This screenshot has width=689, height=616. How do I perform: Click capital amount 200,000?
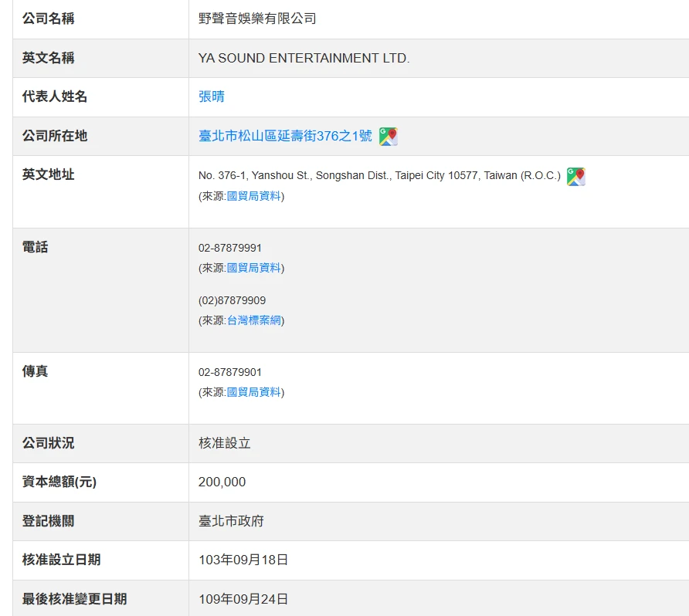tap(222, 482)
